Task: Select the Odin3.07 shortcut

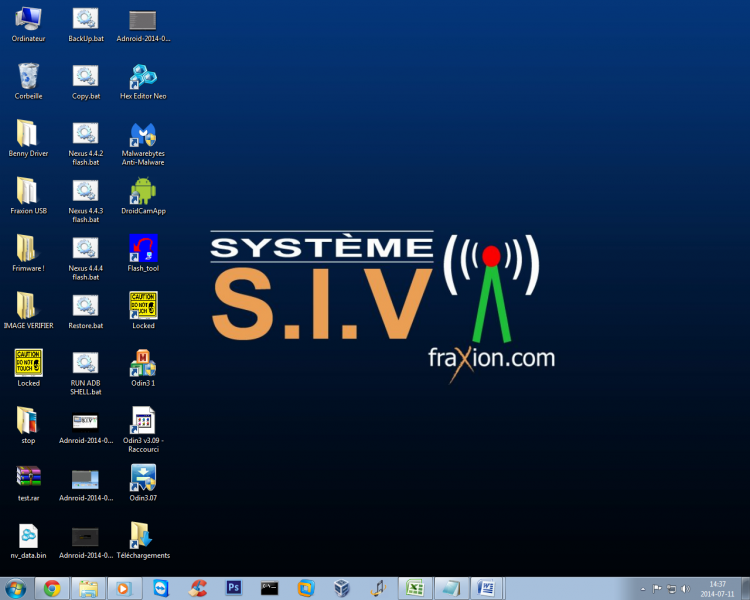Action: [143, 483]
